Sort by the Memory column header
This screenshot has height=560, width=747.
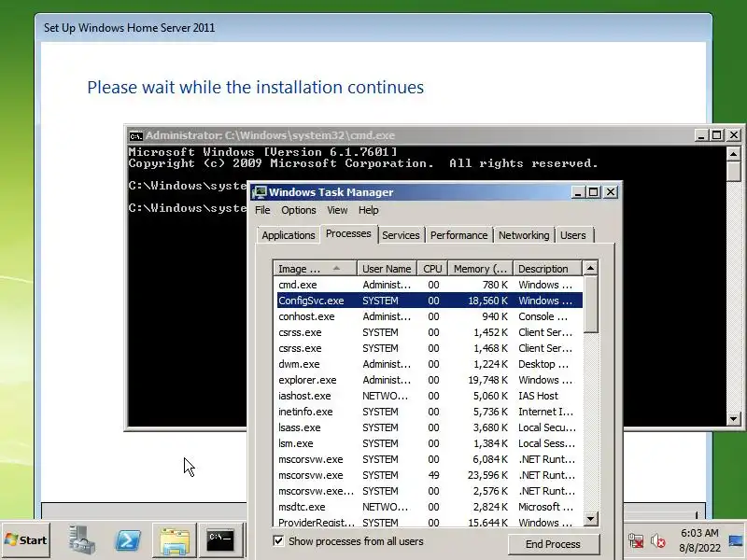point(480,269)
